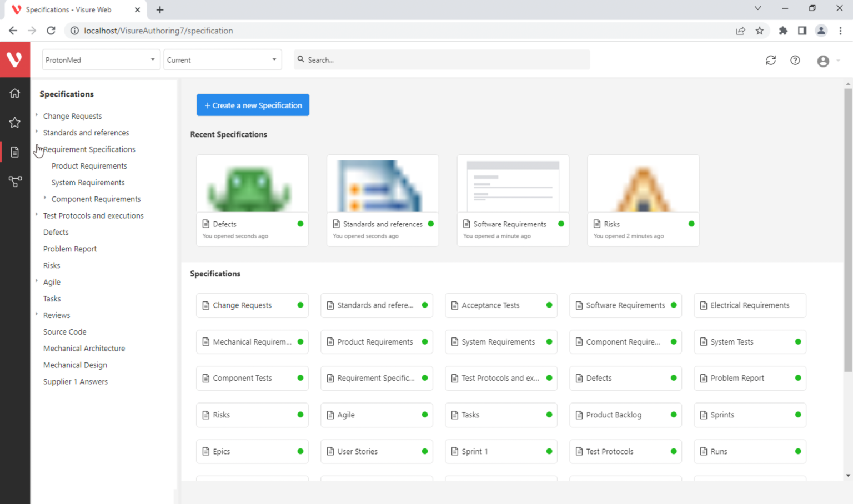Open the traceability diagram icon in sidebar
This screenshot has width=853, height=504.
[x=15, y=182]
